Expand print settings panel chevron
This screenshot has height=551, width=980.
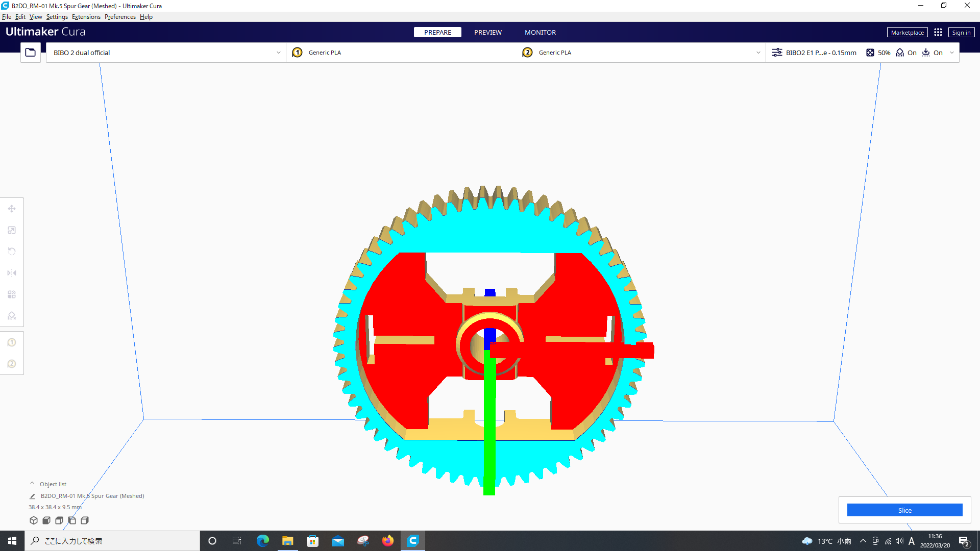pos(952,53)
